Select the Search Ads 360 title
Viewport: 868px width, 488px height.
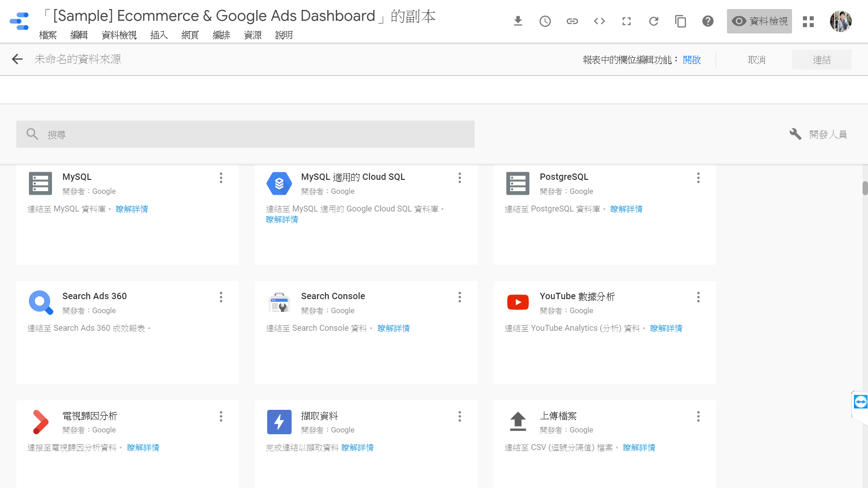(94, 296)
